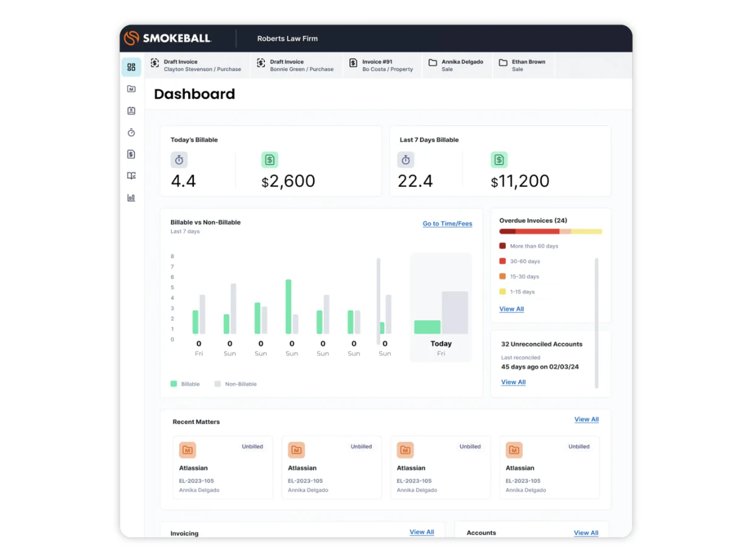Click the 22.4 hours value
751x560 pixels.
pyautogui.click(x=415, y=181)
